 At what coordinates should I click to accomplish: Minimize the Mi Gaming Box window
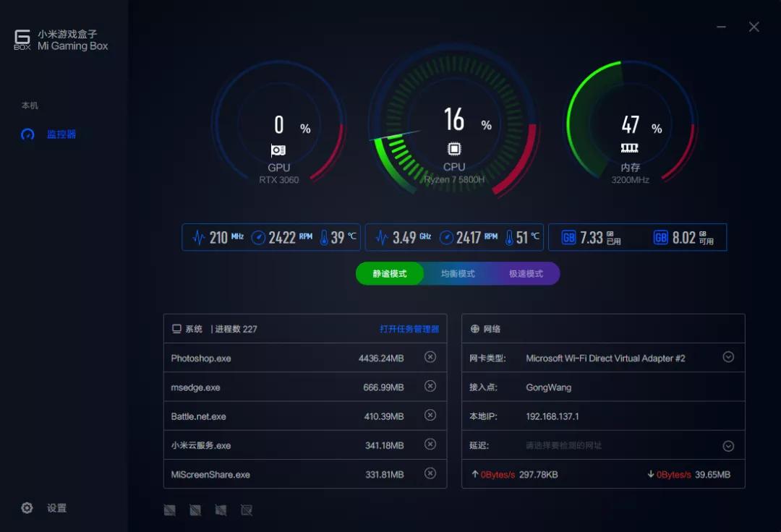(x=721, y=27)
